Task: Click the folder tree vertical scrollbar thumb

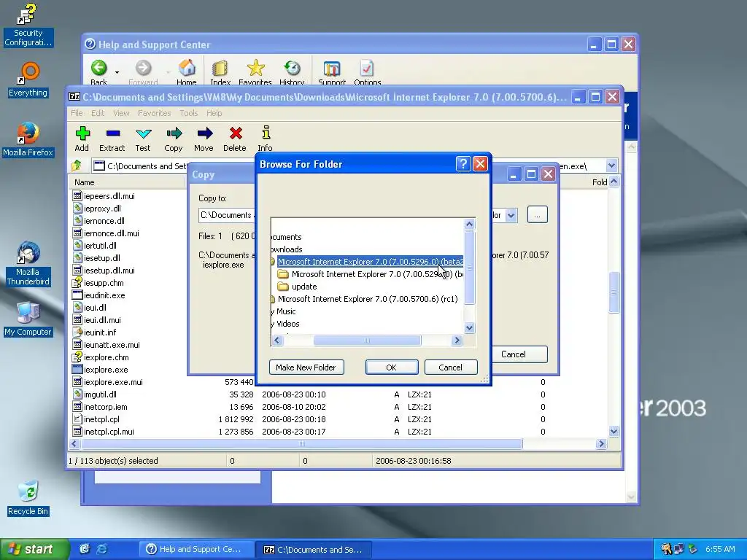Action: [x=469, y=268]
